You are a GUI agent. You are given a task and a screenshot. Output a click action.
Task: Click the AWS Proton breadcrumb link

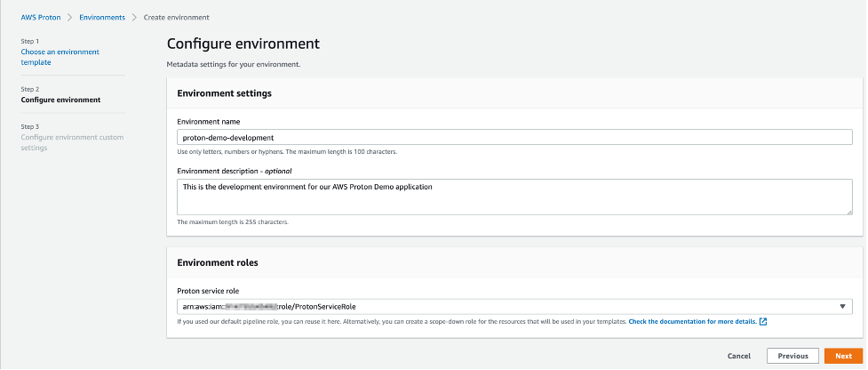click(41, 17)
